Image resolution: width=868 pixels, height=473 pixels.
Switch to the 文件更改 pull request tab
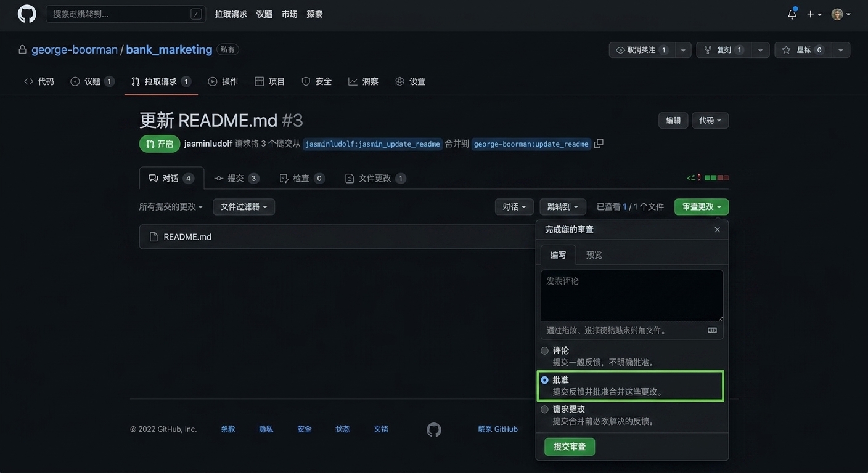375,178
